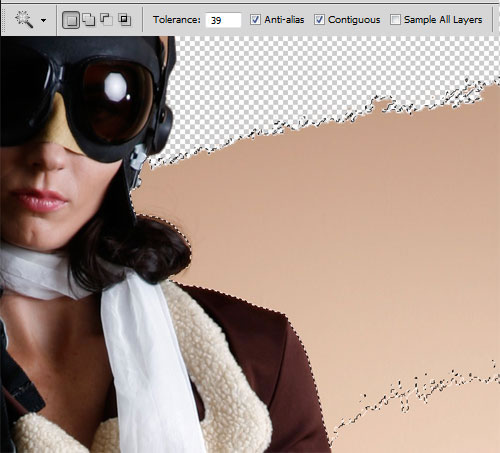Image resolution: width=500 pixels, height=453 pixels.
Task: Enable the Sample All Layers checkbox
Action: [395, 20]
